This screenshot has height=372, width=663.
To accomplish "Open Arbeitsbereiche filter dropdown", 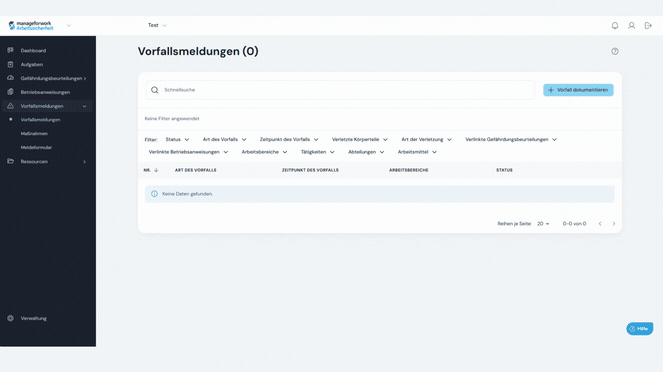I will click(x=264, y=152).
